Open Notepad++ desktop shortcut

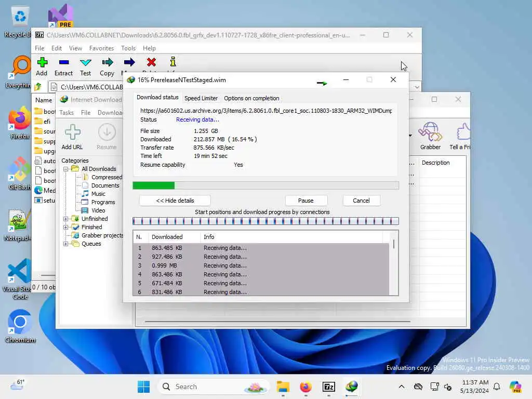point(19,224)
